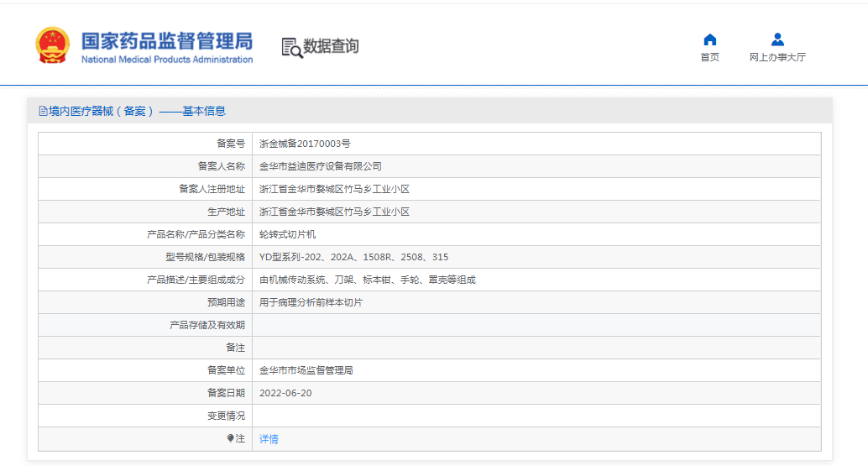Click product name 轮转式切片机
The width and height of the screenshot is (868, 466).
pos(287,234)
